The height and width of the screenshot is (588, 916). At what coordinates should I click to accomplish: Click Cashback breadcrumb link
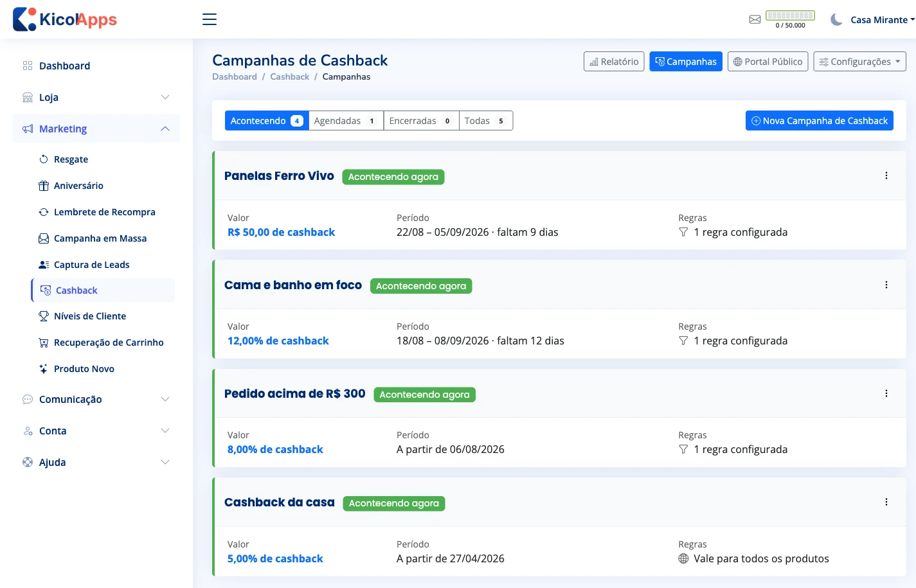pos(290,76)
